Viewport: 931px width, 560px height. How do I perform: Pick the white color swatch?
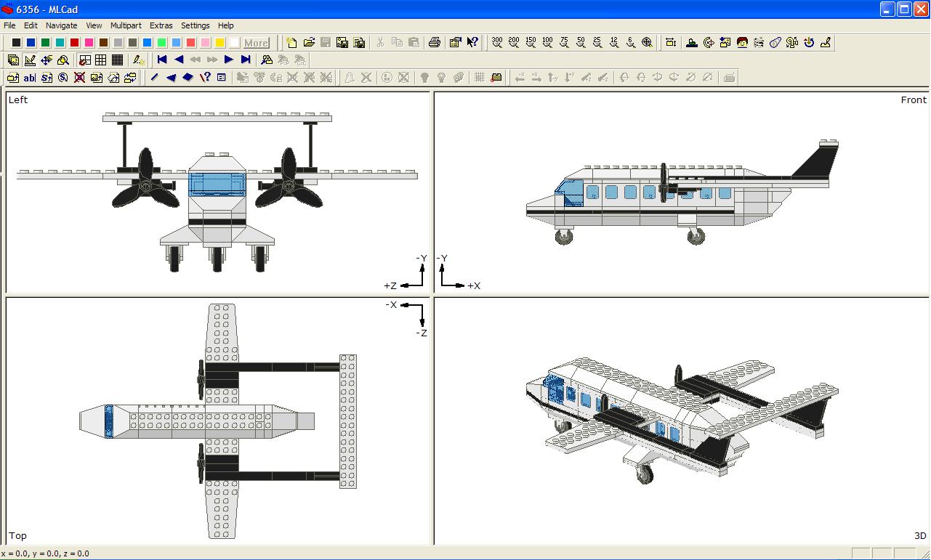[234, 43]
